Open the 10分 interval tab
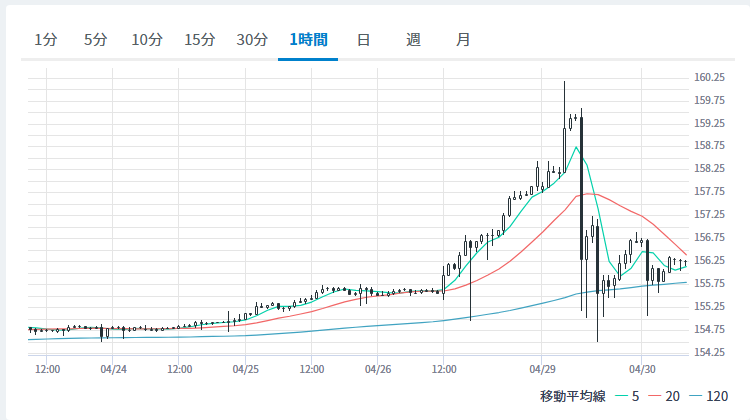The width and height of the screenshot is (750, 420). point(147,40)
